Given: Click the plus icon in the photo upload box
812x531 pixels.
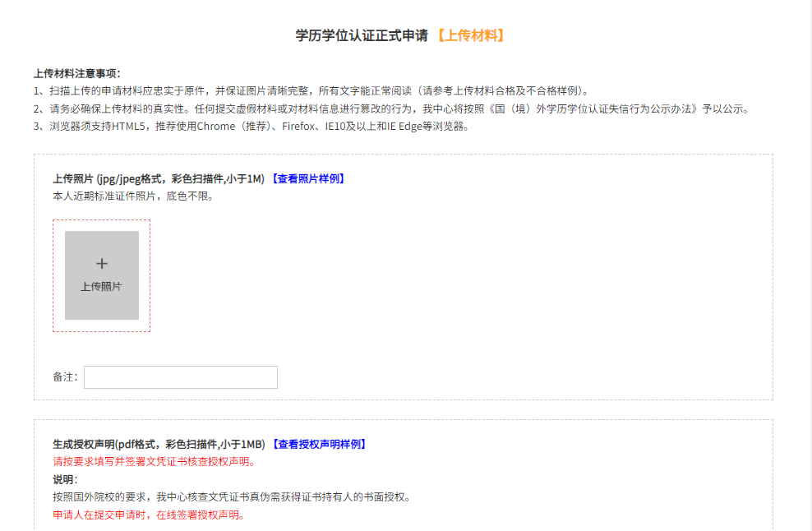Looking at the screenshot, I should tap(102, 264).
